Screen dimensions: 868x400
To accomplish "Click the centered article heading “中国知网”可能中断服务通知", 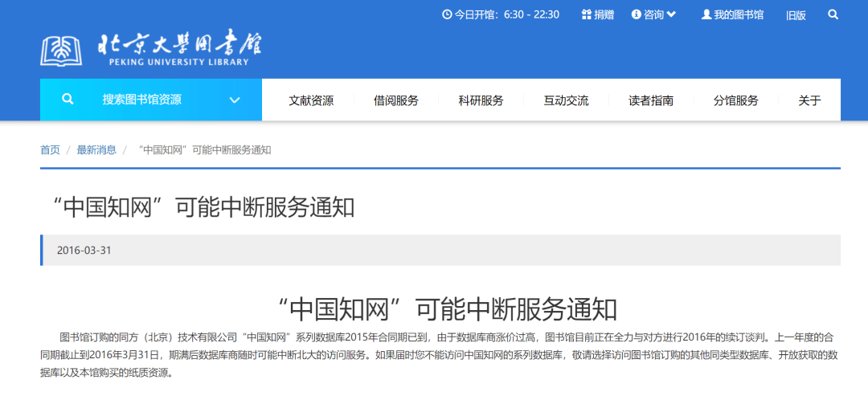I will click(x=447, y=310).
